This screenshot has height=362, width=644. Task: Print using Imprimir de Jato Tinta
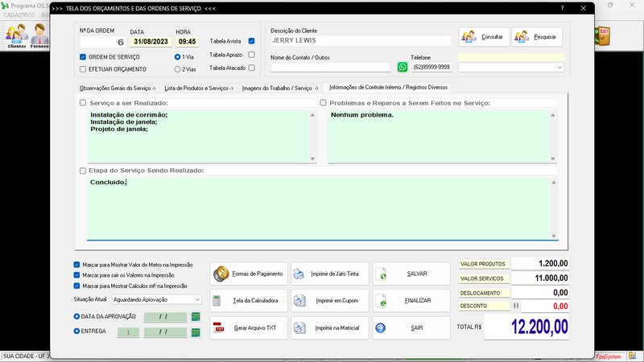click(329, 274)
